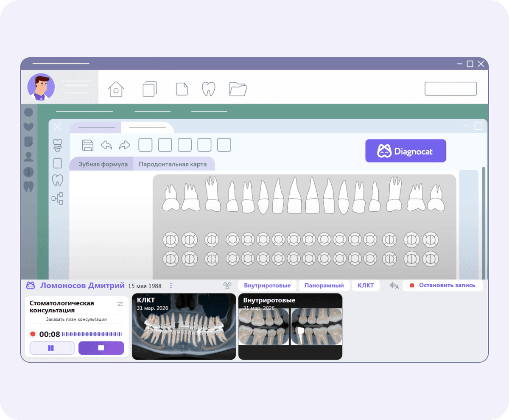This screenshot has height=420, width=509.
Task: Click the home icon in top toolbar
Action: click(116, 89)
